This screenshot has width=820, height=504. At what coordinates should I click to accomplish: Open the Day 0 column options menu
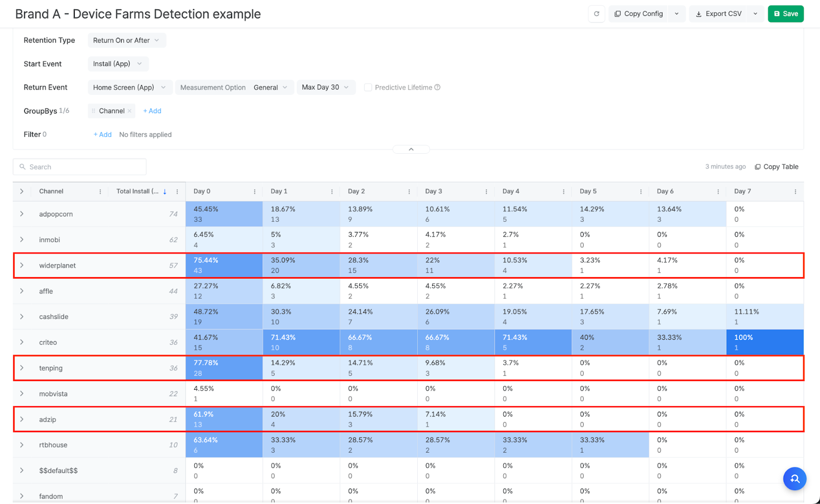point(255,192)
